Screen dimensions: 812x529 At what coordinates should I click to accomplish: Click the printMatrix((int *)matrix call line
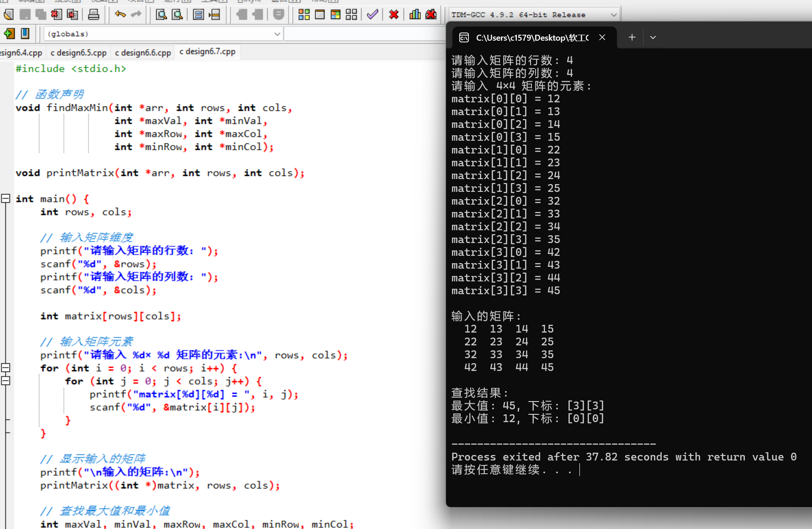(160, 485)
